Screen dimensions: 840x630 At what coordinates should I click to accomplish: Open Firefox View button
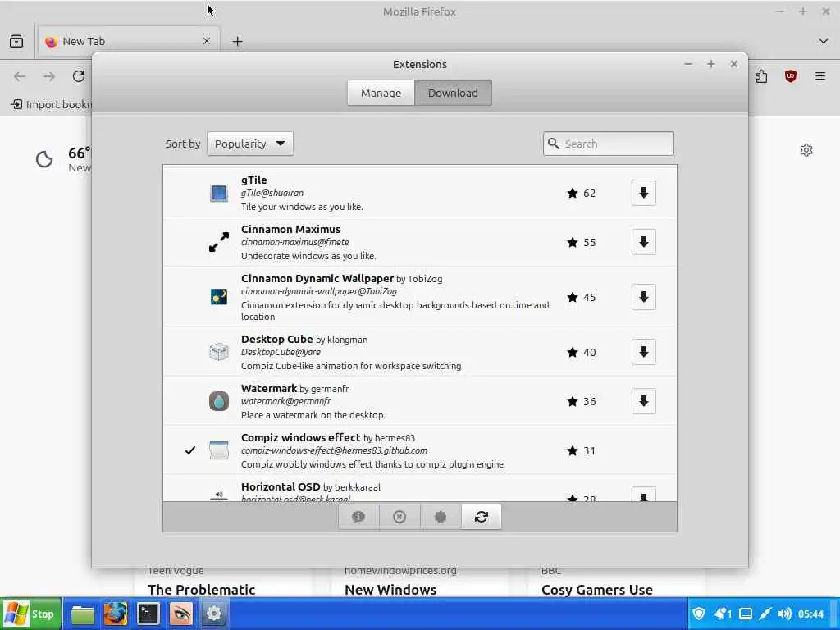[16, 41]
